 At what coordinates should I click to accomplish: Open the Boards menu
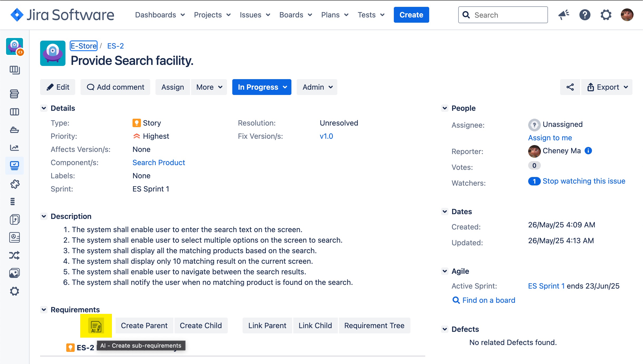tap(296, 15)
